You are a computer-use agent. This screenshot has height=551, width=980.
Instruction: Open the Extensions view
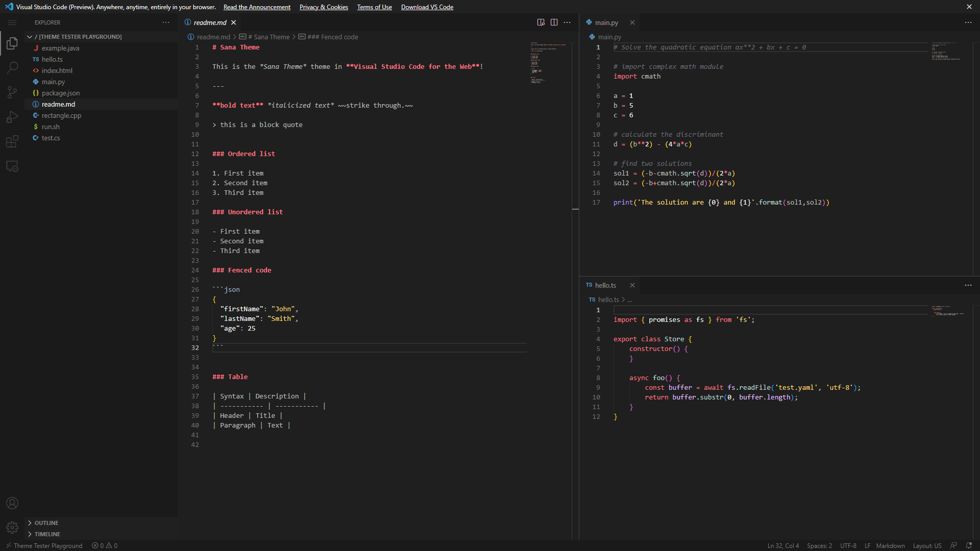click(12, 141)
